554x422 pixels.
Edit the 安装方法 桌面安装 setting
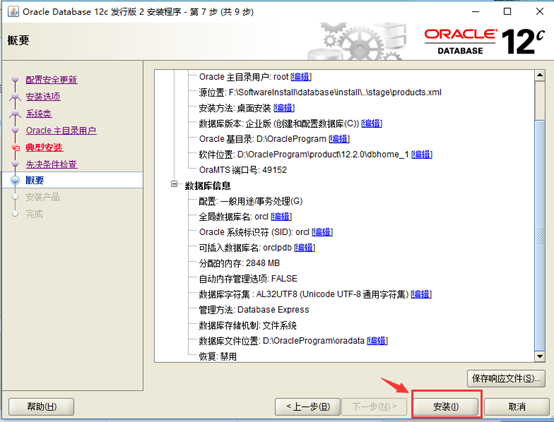tap(284, 108)
